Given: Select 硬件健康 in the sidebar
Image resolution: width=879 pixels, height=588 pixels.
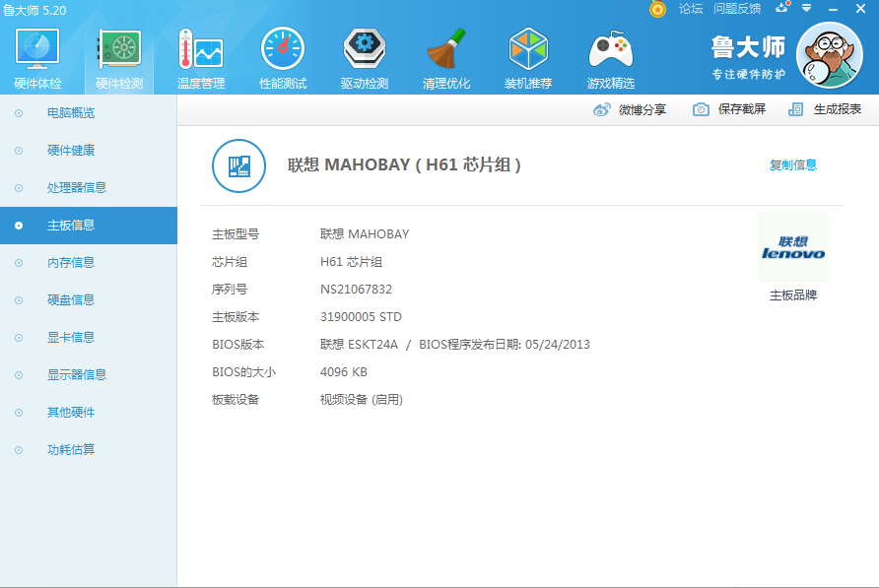Looking at the screenshot, I should (88, 151).
